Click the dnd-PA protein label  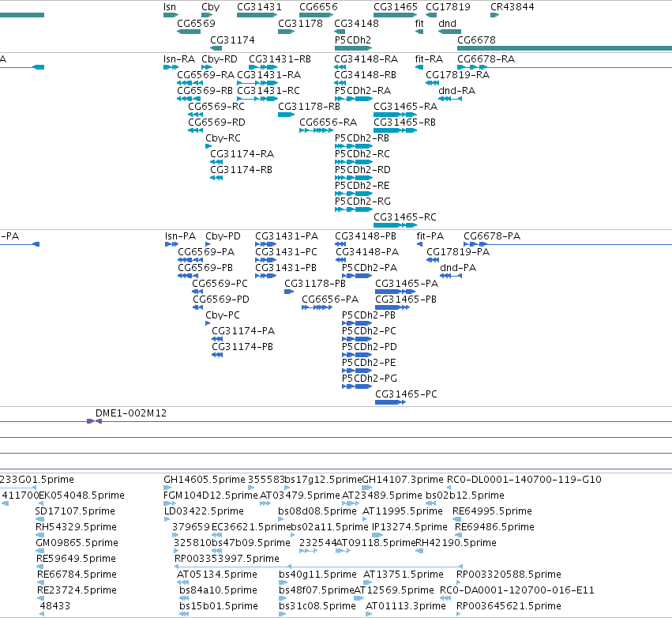458,268
